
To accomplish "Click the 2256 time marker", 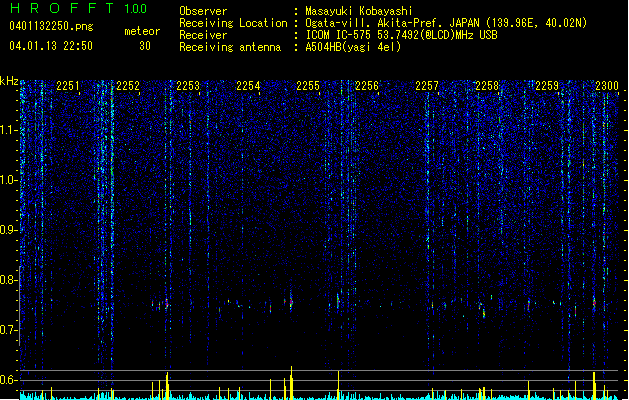I will click(x=367, y=86).
